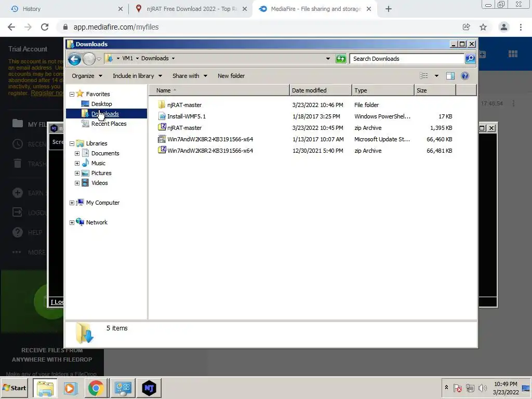The height and width of the screenshot is (399, 532).
Task: Refresh the Downloads folder with green arrows icon
Action: (341, 59)
